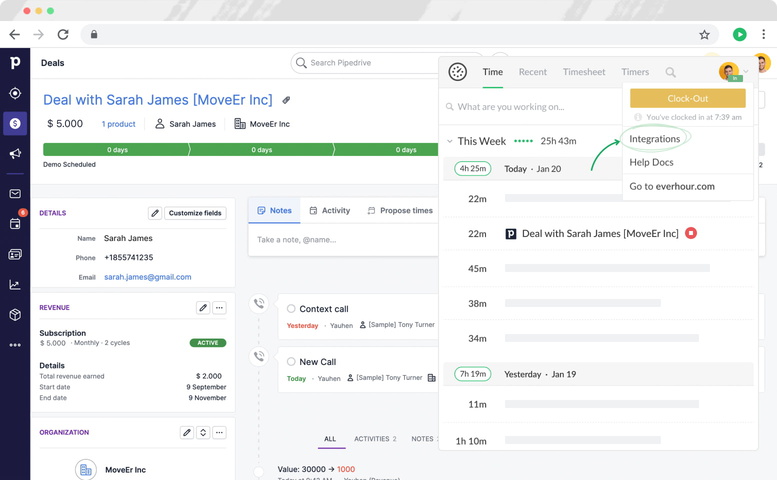777x480 pixels.
Task: Click first pipeline stage 0 days
Action: click(x=116, y=150)
